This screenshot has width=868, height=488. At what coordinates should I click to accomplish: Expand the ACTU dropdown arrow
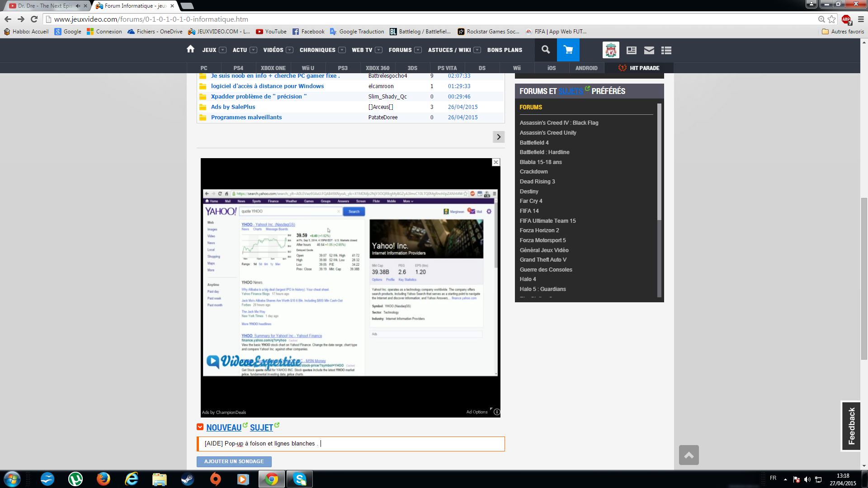(254, 50)
